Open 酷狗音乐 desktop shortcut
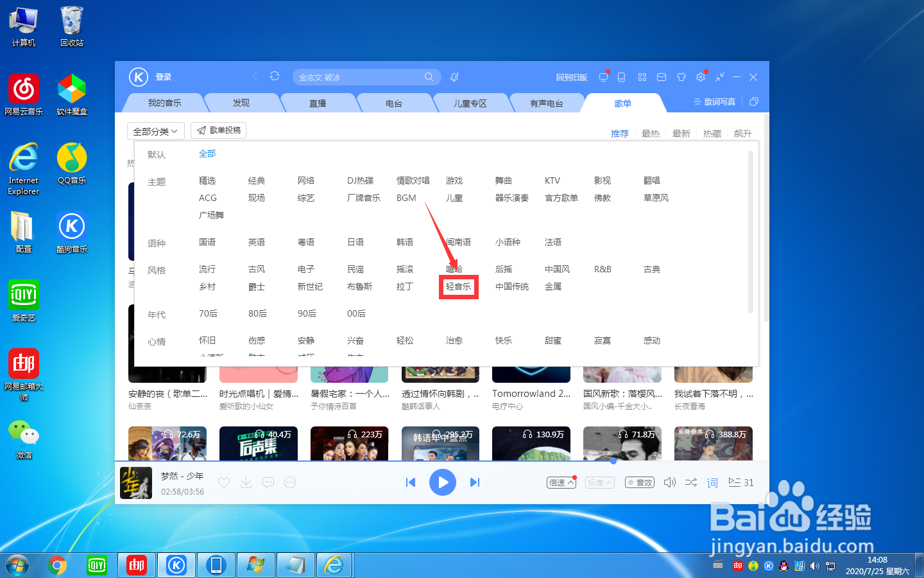This screenshot has width=924, height=578. pos(72,232)
